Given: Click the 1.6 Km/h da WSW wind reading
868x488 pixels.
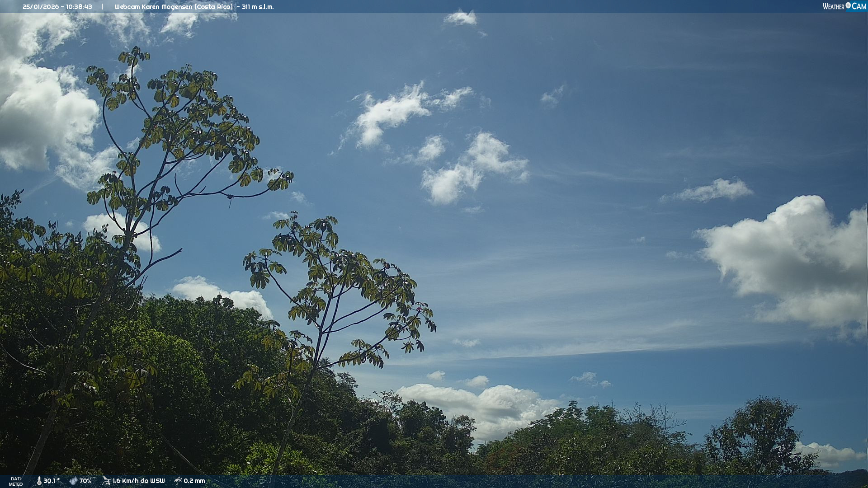Looking at the screenshot, I should [138, 481].
